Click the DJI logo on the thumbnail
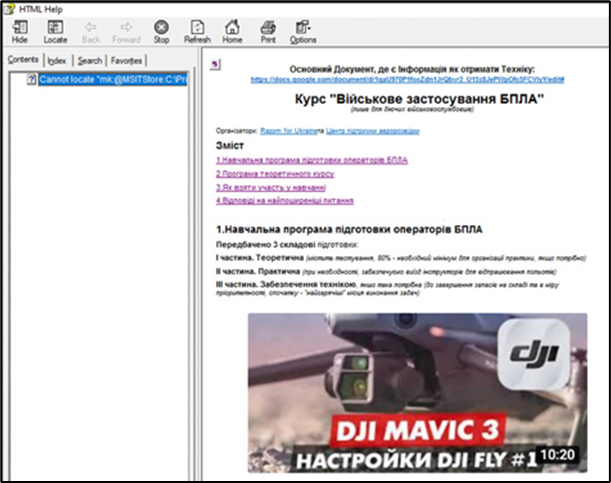Screen dimensions: 611x483 tap(534, 354)
